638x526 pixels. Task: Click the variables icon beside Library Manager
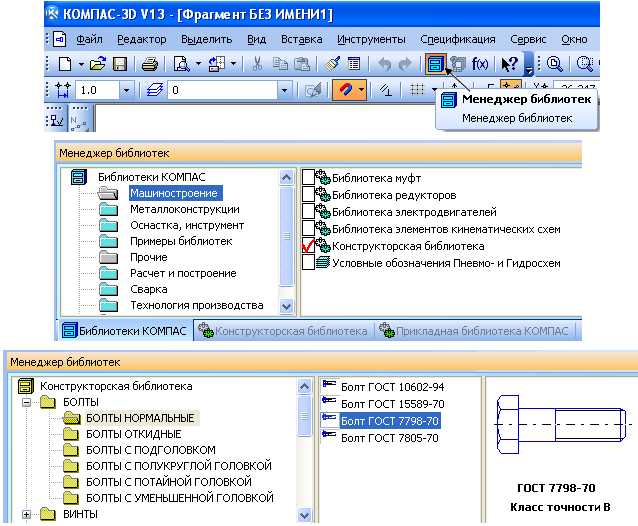tap(458, 64)
